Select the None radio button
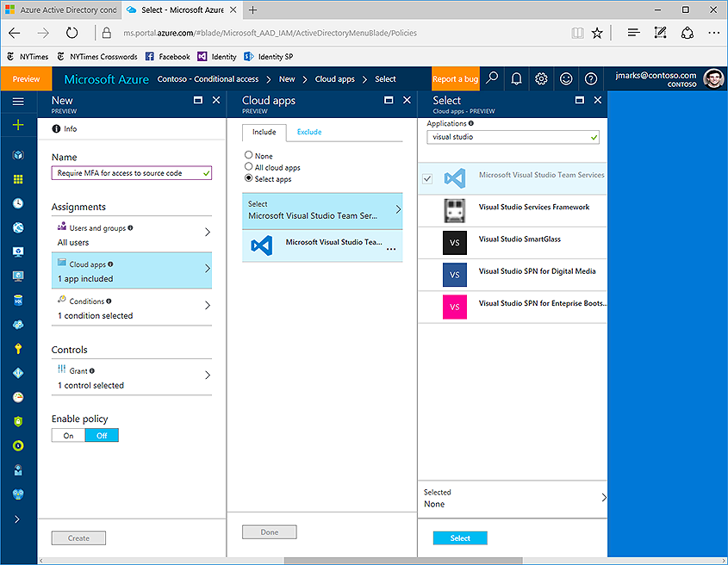Screen dimensions: 728x565 248,155
